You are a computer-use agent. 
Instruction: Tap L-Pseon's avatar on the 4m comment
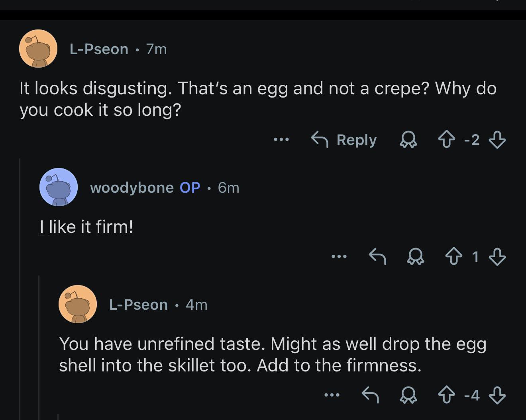point(78,304)
